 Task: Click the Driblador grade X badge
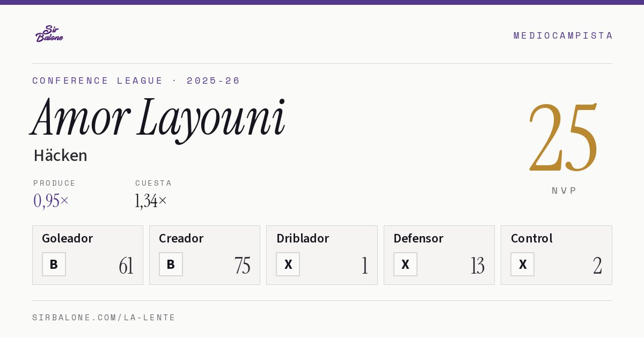(288, 264)
